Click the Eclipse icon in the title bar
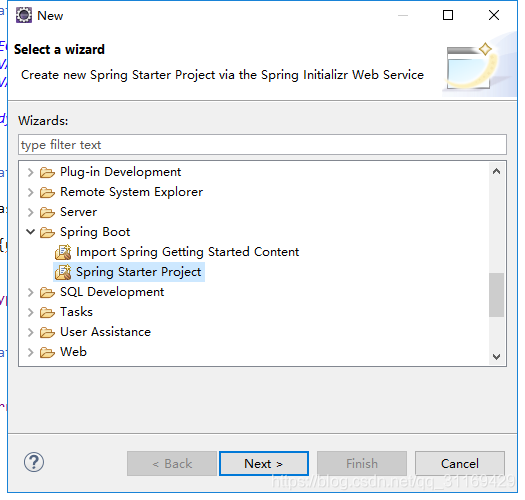Screen dimensions: 525x500 (x=24, y=15)
